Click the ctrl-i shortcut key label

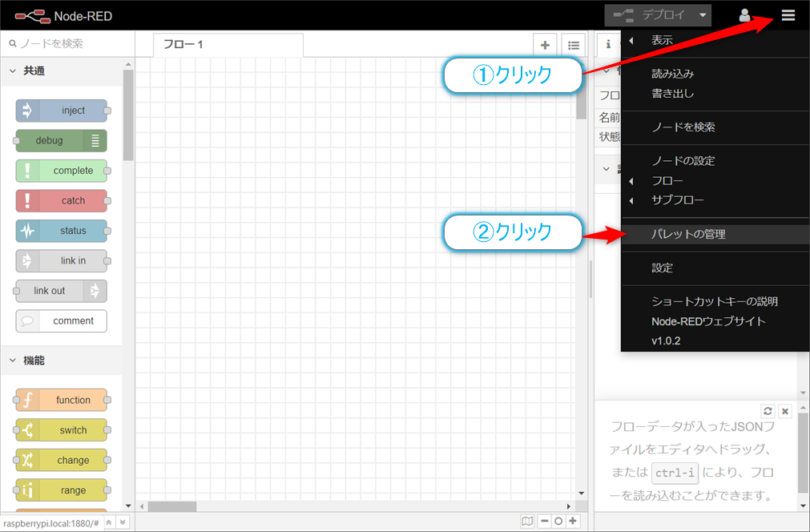(x=675, y=473)
